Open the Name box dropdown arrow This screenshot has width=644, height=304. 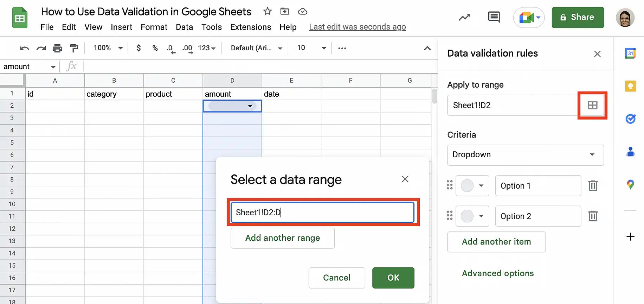click(53, 67)
